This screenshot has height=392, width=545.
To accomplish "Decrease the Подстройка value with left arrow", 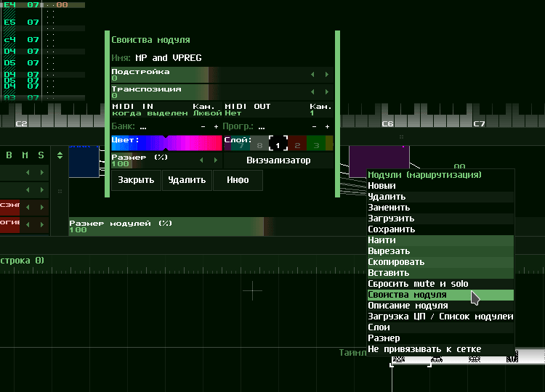I will click(x=312, y=74).
